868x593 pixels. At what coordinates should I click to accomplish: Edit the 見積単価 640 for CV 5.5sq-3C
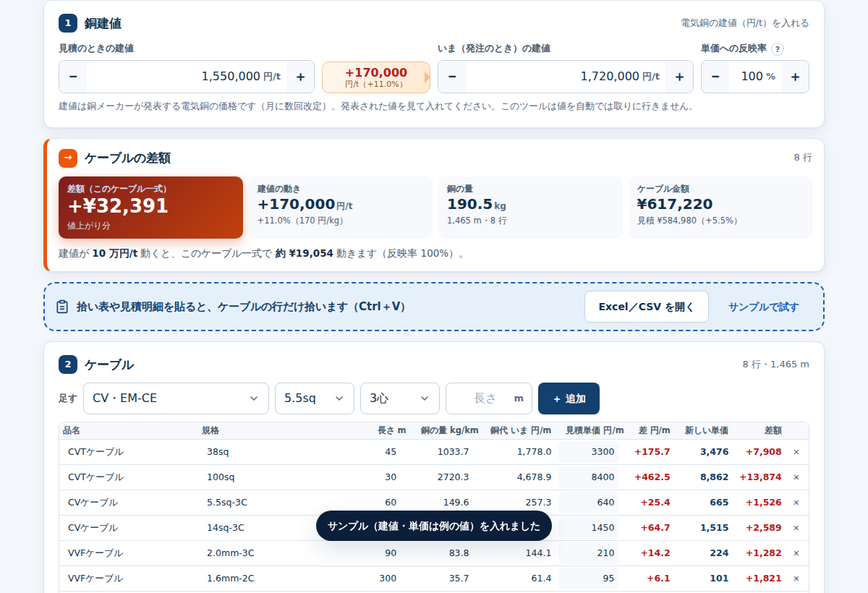coord(589,503)
